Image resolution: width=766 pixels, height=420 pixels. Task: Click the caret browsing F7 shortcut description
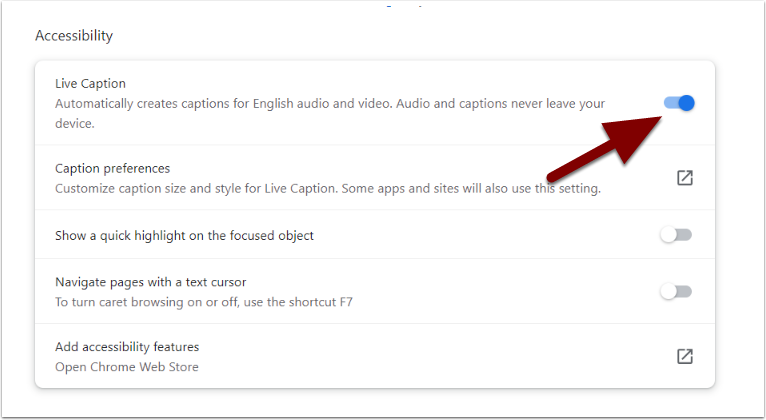pyautogui.click(x=204, y=302)
